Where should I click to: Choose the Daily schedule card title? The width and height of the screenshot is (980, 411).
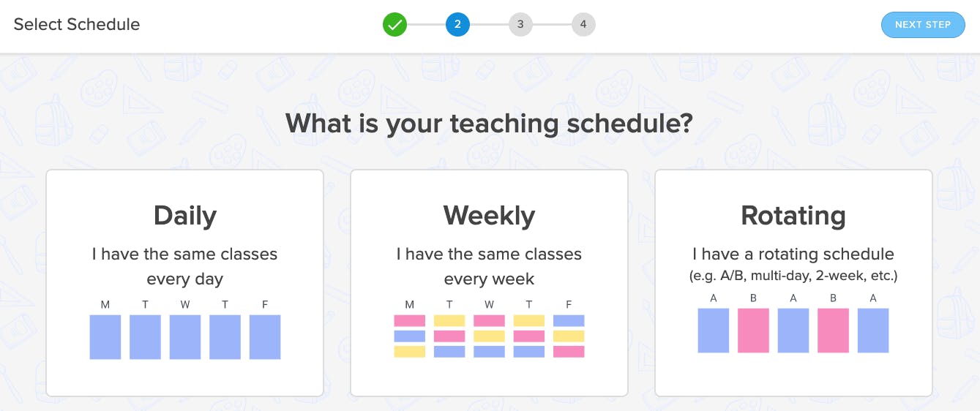click(184, 216)
